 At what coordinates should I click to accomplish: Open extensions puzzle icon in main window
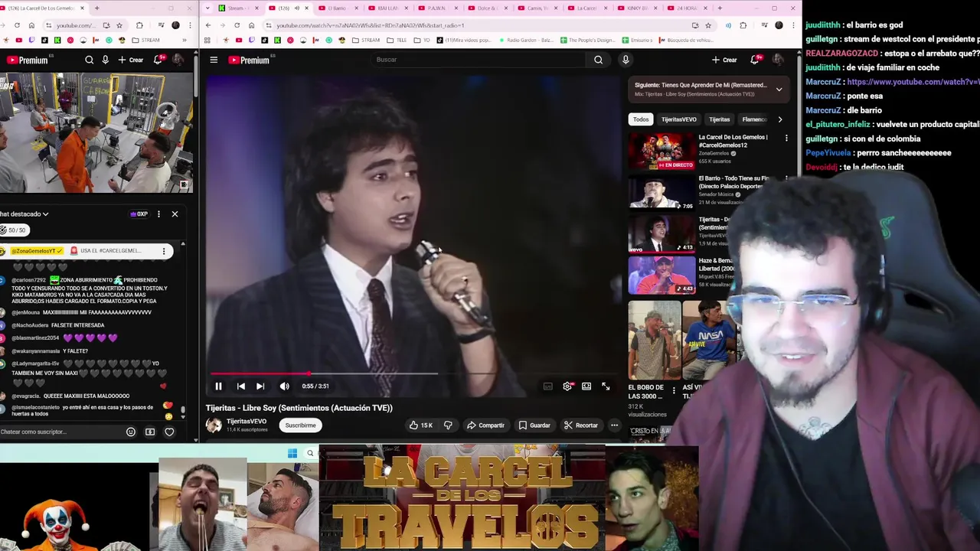[x=743, y=25]
